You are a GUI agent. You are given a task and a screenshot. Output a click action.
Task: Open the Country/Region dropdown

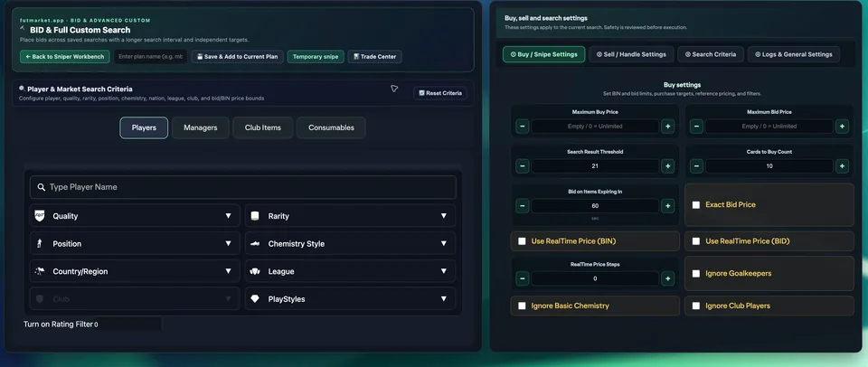[x=135, y=271]
